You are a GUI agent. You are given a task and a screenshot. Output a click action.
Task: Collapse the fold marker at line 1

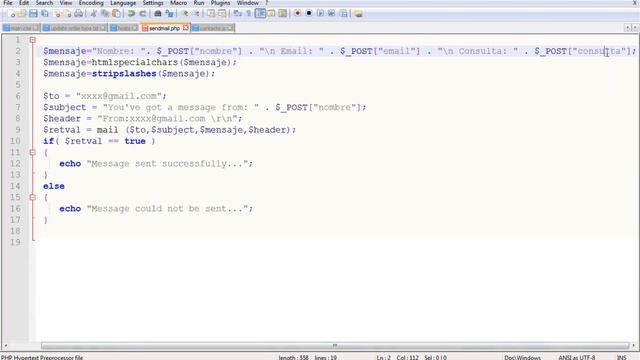(x=33, y=40)
